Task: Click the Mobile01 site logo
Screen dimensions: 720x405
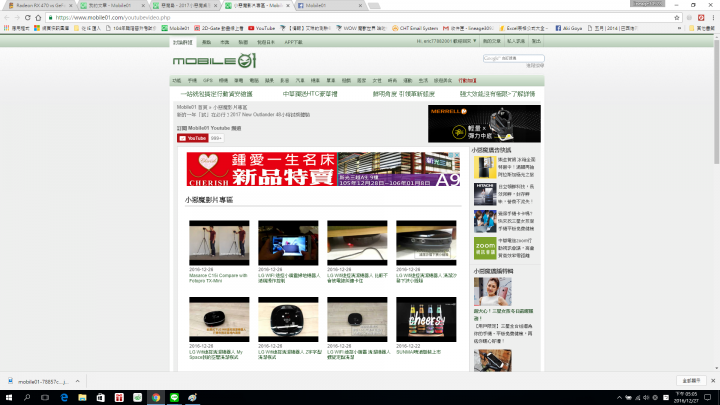Action: tap(214, 61)
